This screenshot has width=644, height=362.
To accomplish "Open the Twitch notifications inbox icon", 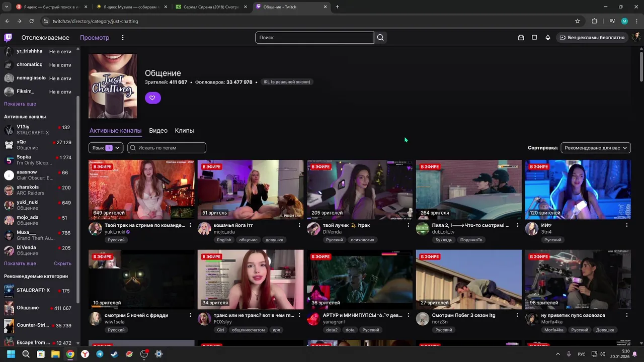I will (x=521, y=38).
